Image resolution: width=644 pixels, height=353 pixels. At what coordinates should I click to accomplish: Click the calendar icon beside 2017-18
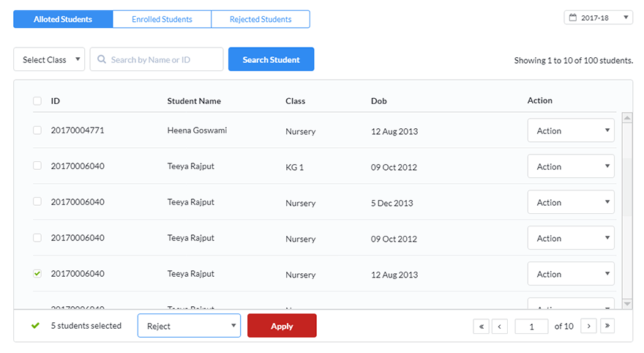point(572,18)
